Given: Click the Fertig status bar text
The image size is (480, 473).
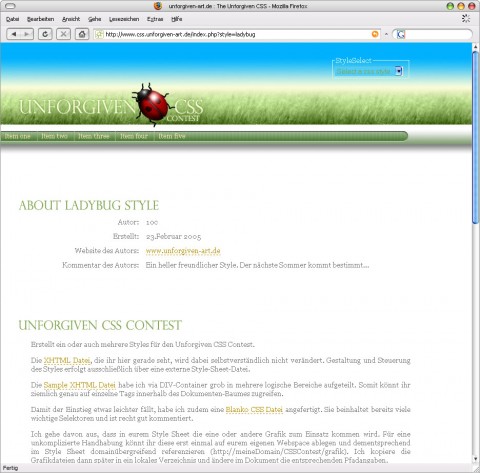Looking at the screenshot, I should (x=10, y=468).
